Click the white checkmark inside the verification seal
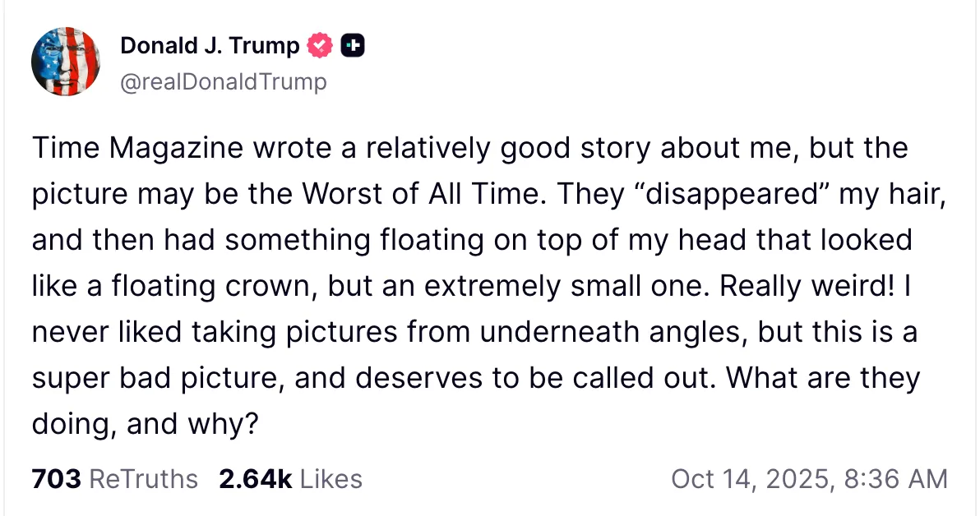 pos(319,46)
